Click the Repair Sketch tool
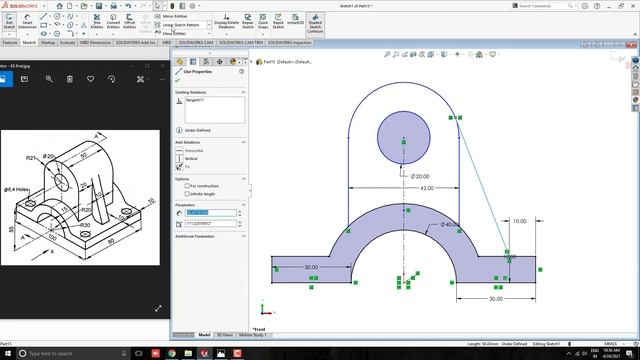This screenshot has height=360, width=640. click(x=248, y=21)
